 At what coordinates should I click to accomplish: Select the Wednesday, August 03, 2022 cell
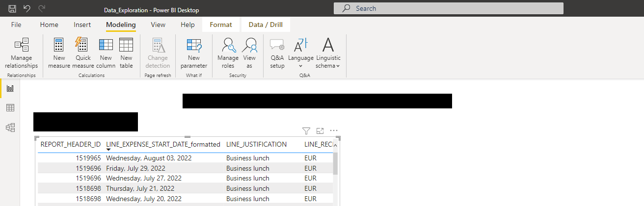[149, 158]
